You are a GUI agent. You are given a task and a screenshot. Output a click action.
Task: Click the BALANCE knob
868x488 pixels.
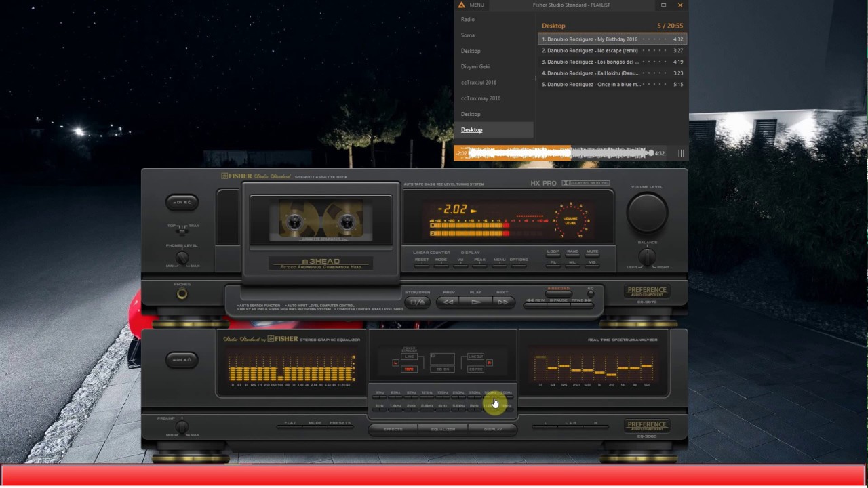click(x=647, y=257)
